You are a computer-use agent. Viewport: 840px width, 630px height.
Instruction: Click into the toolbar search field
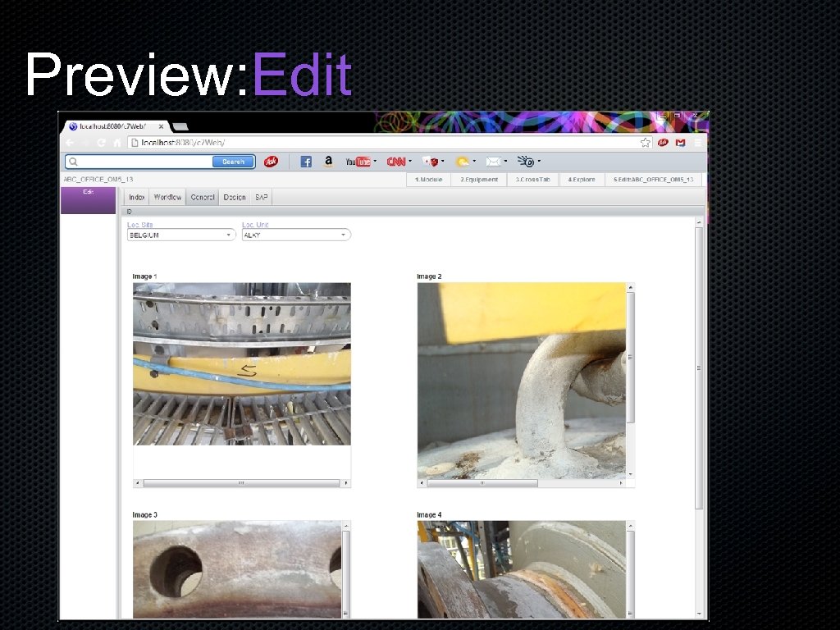click(146, 162)
